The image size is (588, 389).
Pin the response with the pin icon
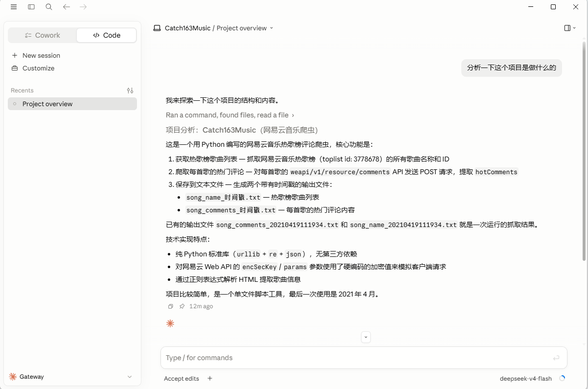(x=182, y=306)
